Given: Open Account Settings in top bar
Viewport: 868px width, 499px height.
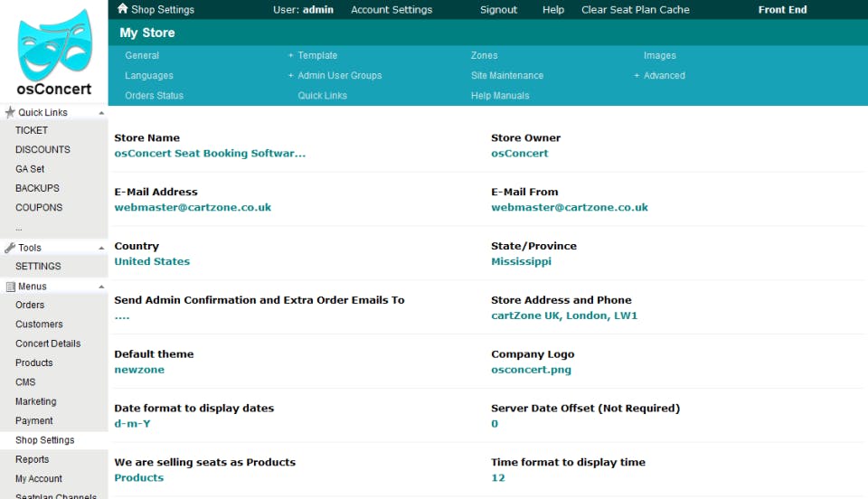Looking at the screenshot, I should [392, 9].
